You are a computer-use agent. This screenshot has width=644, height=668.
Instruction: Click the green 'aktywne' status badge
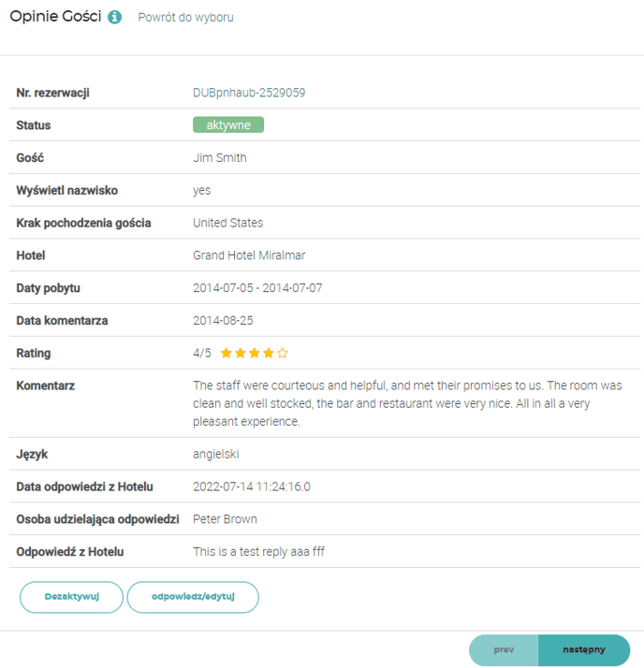point(228,125)
